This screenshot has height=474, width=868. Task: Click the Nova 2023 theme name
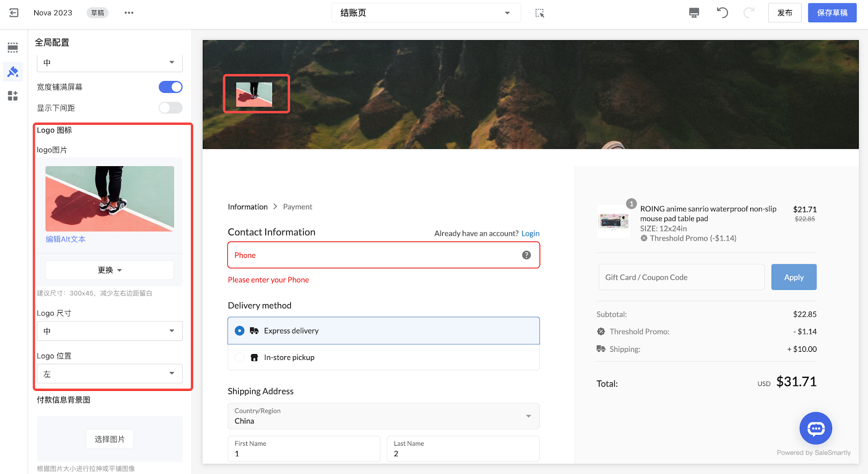pyautogui.click(x=53, y=12)
